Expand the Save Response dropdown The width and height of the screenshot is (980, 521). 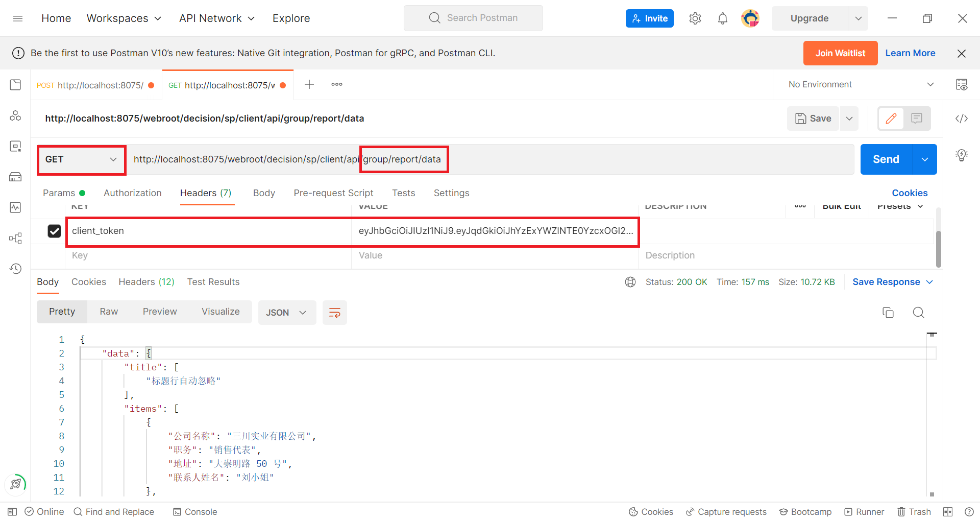pos(893,282)
